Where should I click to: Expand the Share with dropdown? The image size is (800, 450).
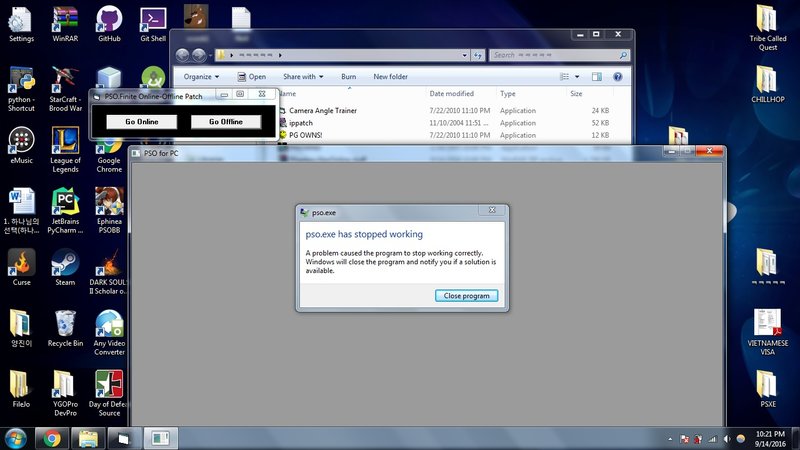(303, 77)
